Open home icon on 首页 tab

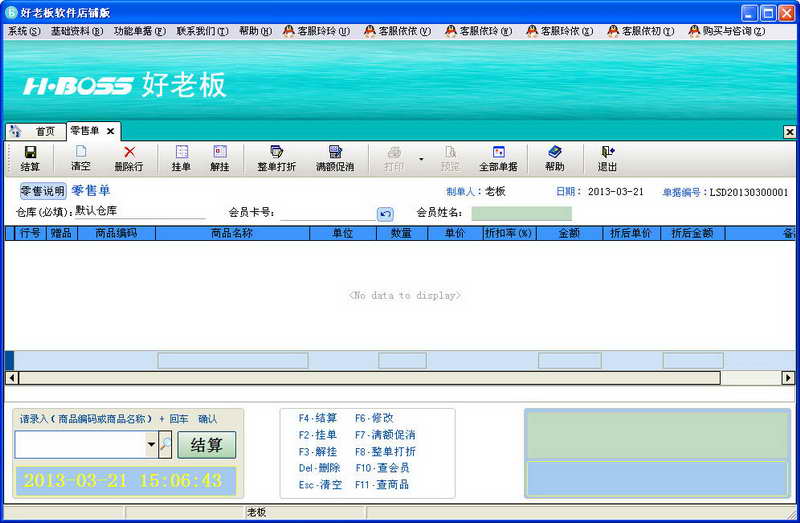coord(16,131)
